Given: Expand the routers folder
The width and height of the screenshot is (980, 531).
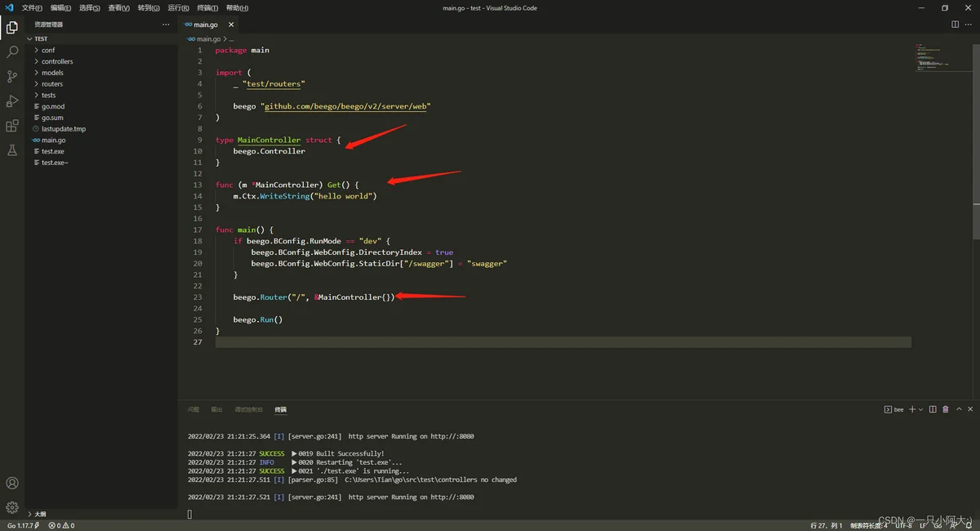Looking at the screenshot, I should 101,84.
